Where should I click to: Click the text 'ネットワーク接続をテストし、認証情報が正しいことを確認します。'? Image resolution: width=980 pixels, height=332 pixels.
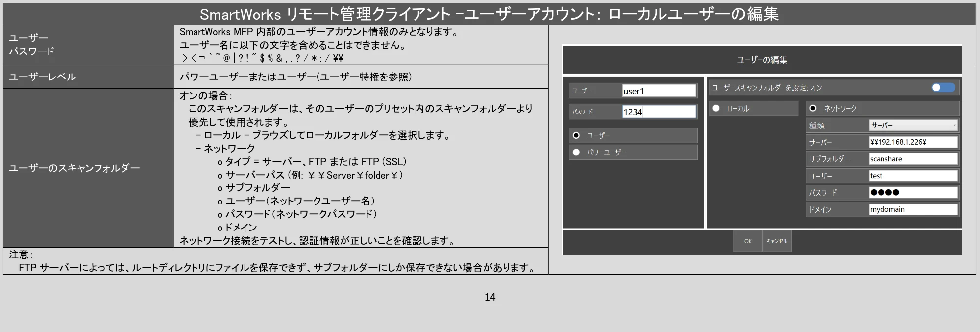click(x=318, y=241)
